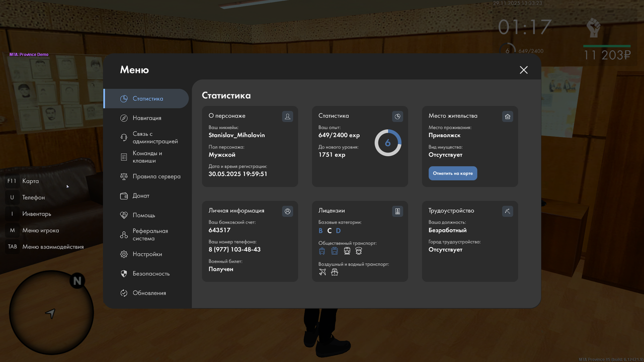
Task: Click the compass icon beside Навигация
Action: pos(124,118)
